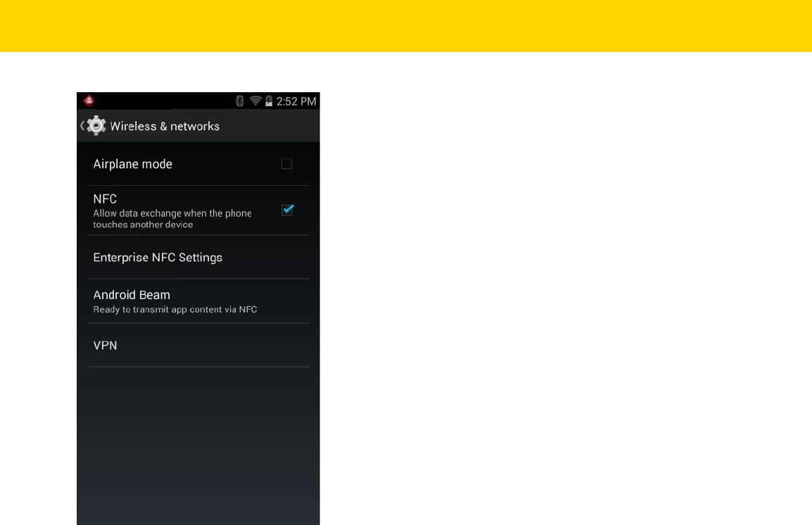Uncheck the NFC checkbox
Image resolution: width=812 pixels, height=525 pixels.
coord(287,210)
